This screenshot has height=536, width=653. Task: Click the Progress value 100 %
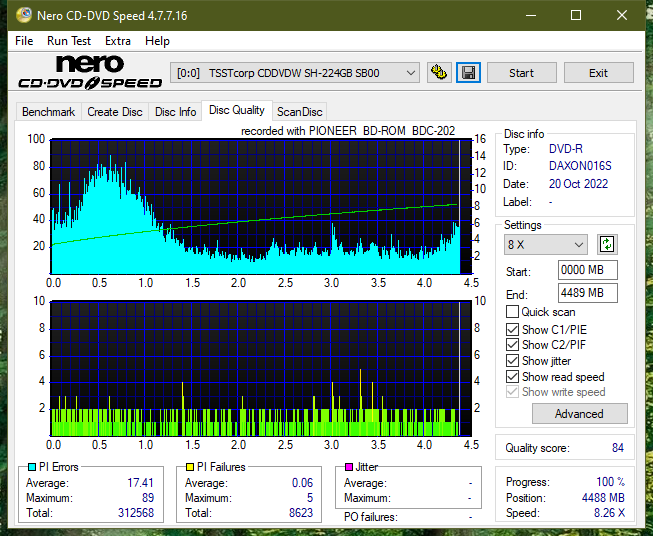pyautogui.click(x=611, y=482)
